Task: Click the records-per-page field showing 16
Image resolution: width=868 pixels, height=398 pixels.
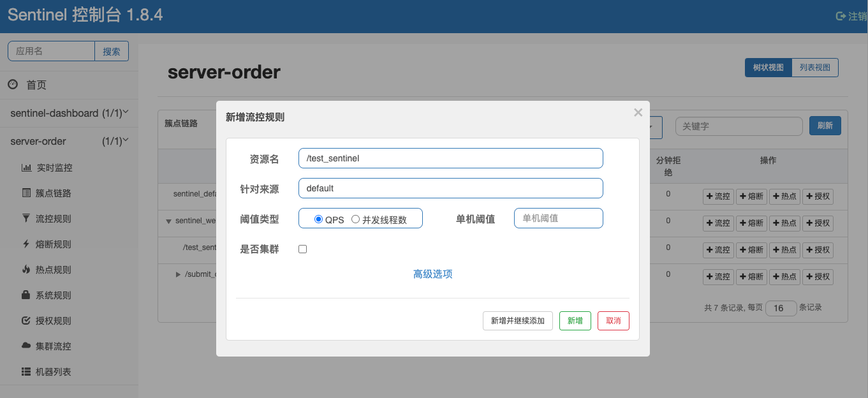Action: pos(781,308)
